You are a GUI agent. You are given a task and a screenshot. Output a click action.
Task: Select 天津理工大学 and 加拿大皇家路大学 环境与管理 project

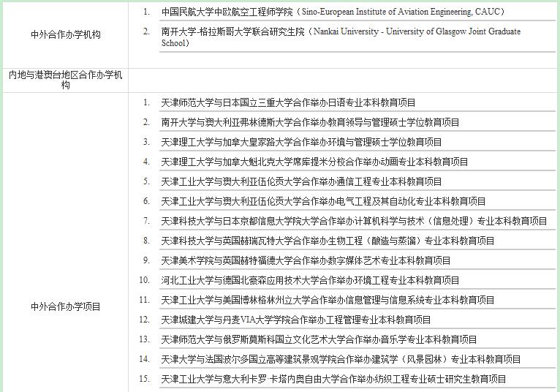[x=301, y=142]
